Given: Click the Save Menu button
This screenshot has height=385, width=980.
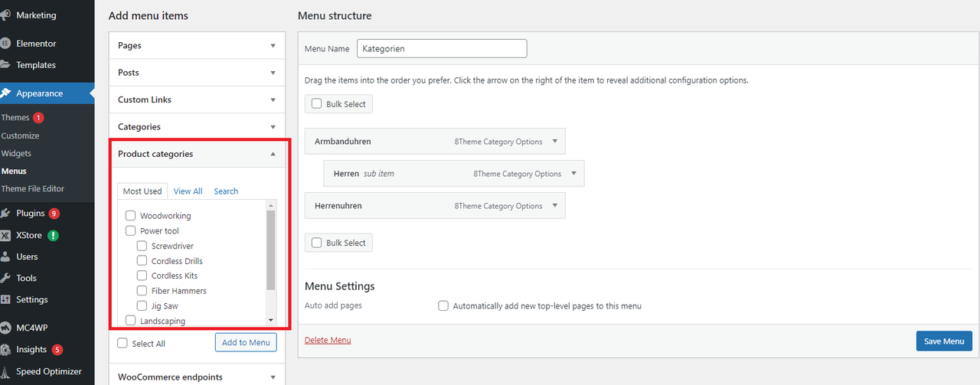Looking at the screenshot, I should coord(943,341).
